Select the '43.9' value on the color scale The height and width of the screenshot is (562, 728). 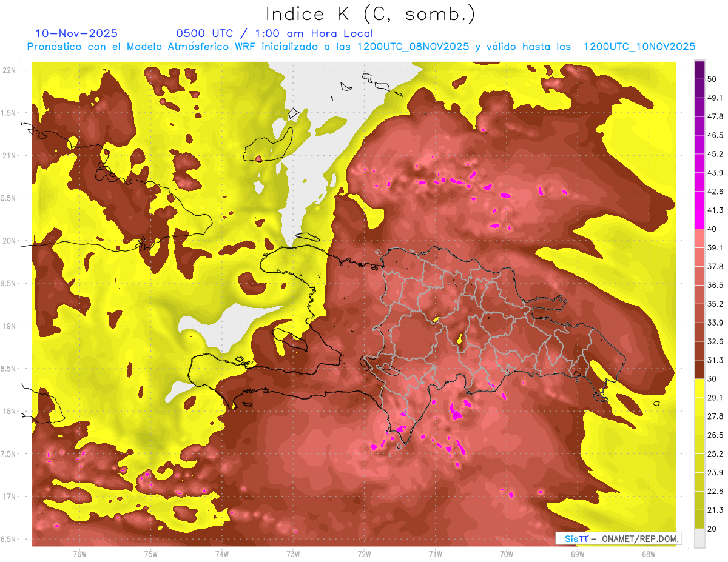point(715,173)
